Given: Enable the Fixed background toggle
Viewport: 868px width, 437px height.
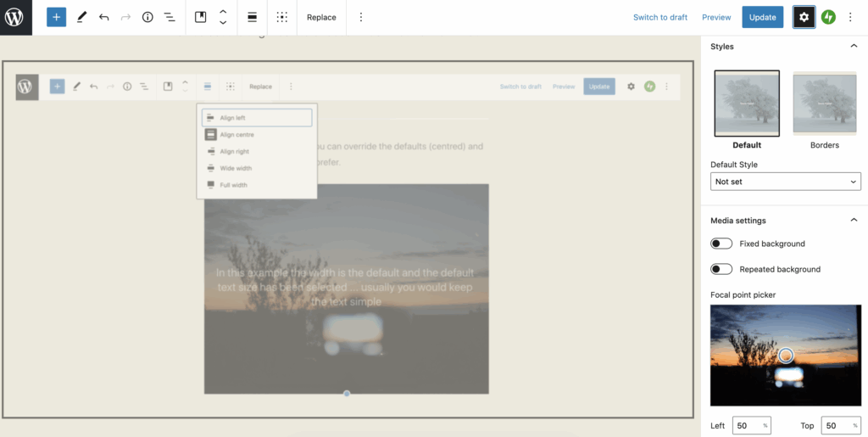Looking at the screenshot, I should click(x=721, y=244).
